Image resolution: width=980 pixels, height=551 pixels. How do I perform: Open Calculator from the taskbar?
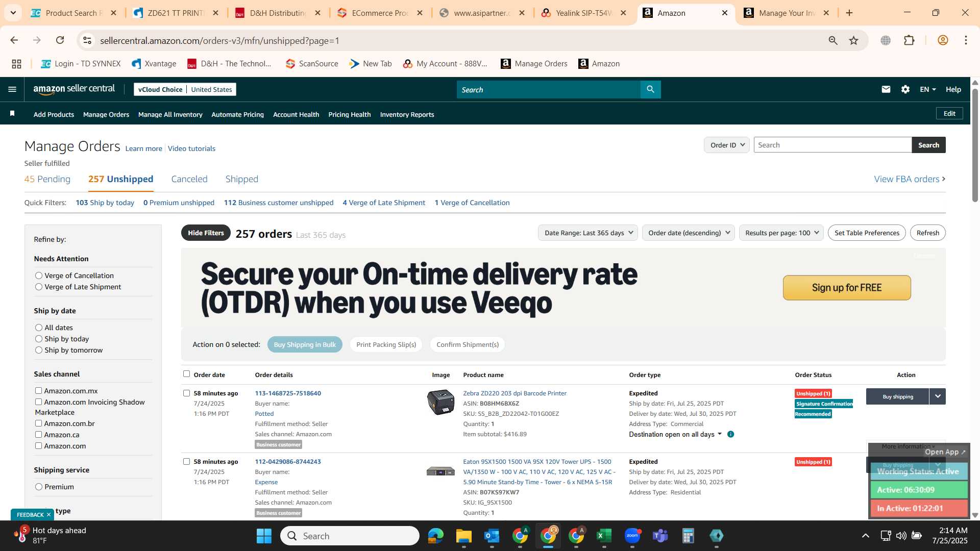(688, 536)
